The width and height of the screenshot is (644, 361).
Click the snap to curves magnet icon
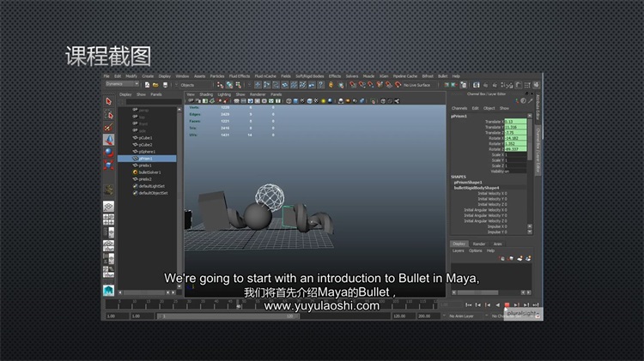pyautogui.click(x=361, y=85)
